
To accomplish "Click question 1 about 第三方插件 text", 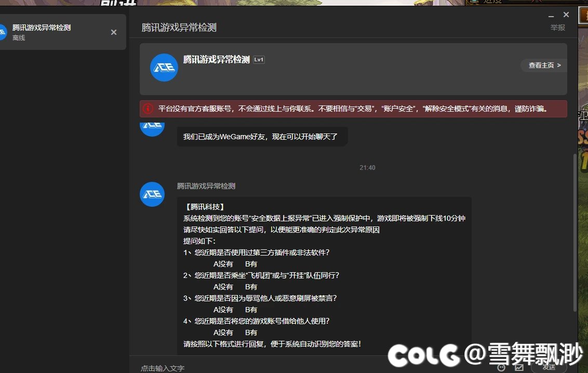I will (x=257, y=252).
